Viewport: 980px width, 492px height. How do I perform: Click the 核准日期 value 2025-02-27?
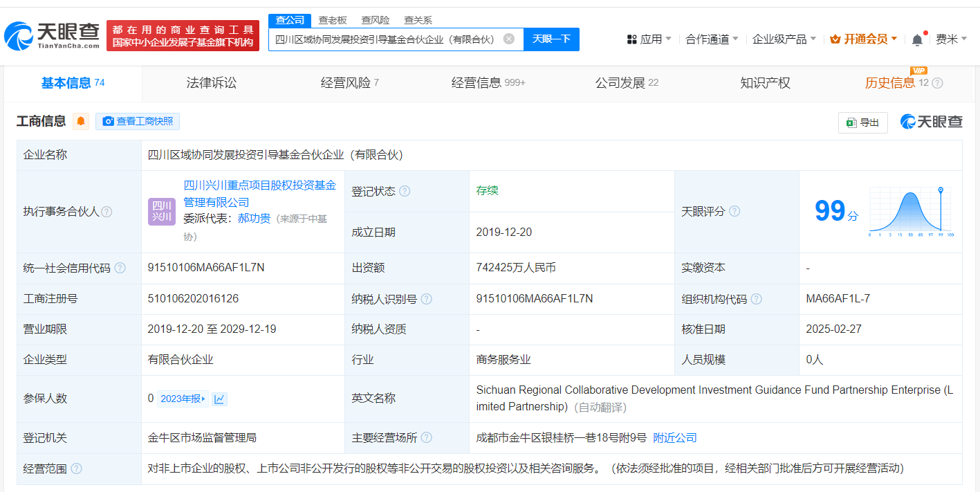834,329
